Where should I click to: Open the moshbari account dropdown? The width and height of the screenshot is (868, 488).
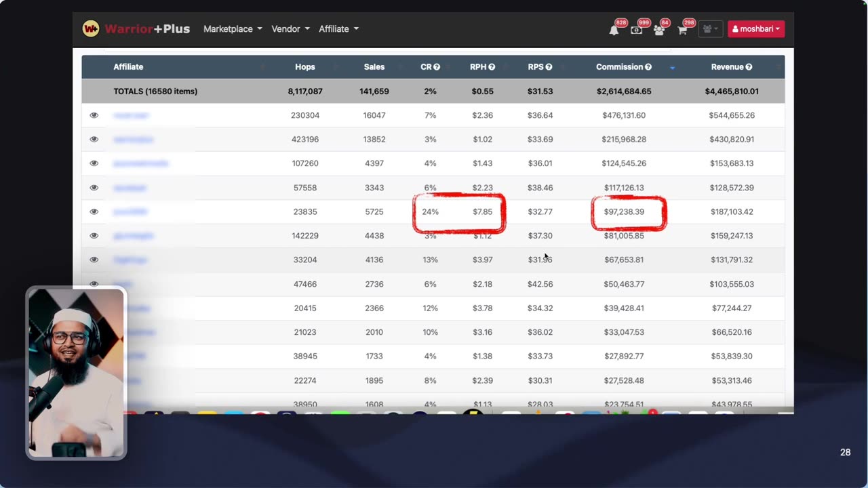(x=756, y=29)
